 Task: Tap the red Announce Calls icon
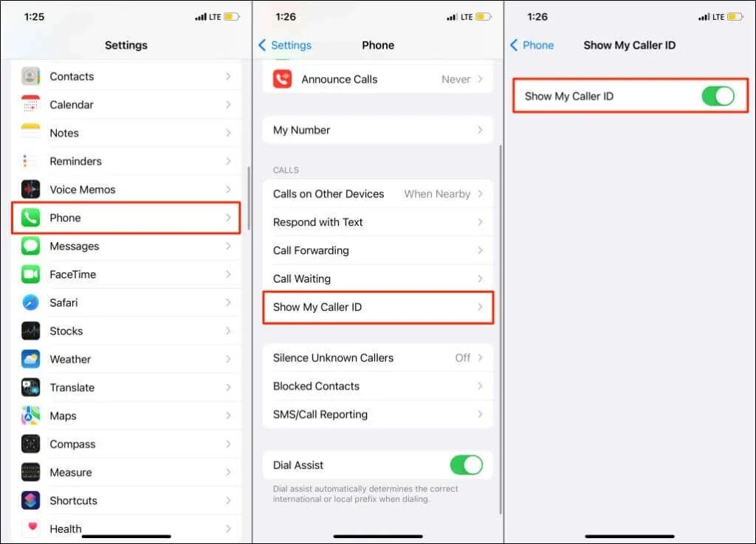(283, 79)
